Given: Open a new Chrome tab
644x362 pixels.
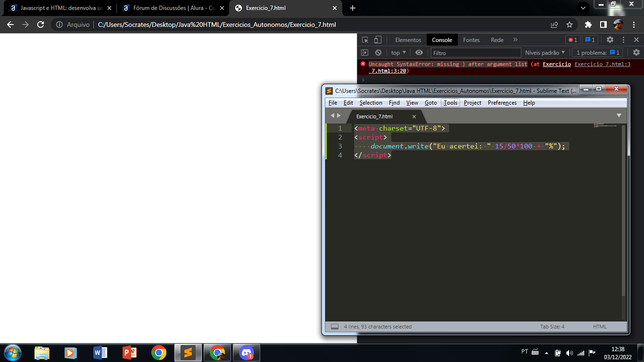Looking at the screenshot, I should [353, 8].
